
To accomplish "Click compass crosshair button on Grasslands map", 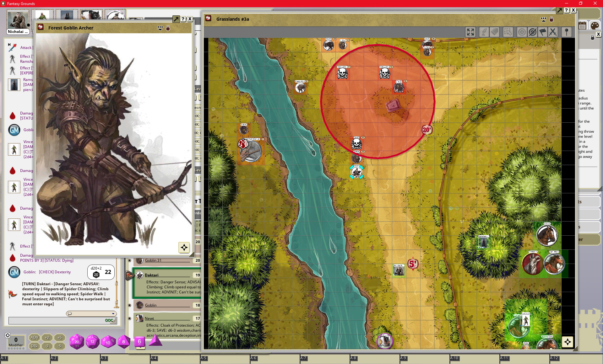I will (x=568, y=342).
